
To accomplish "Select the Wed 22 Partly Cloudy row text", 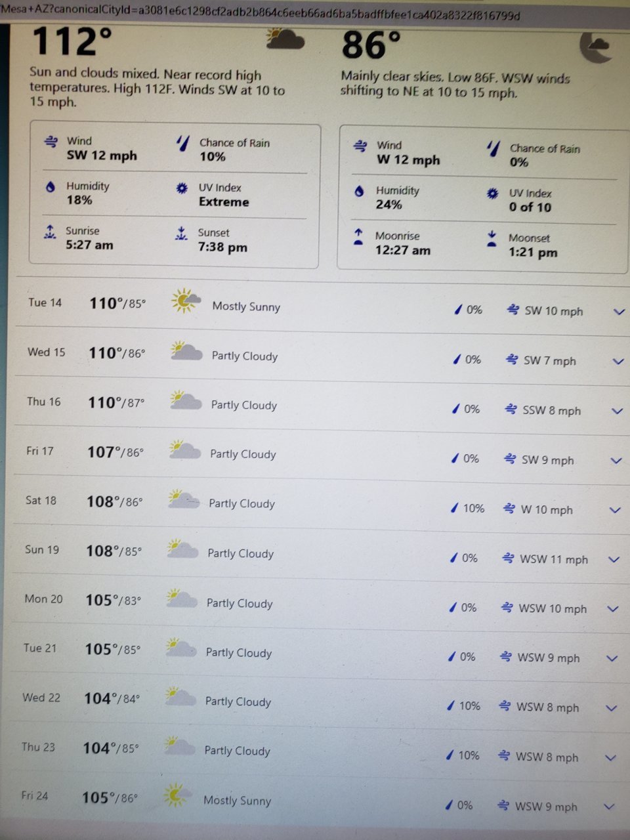I will pyautogui.click(x=238, y=702).
